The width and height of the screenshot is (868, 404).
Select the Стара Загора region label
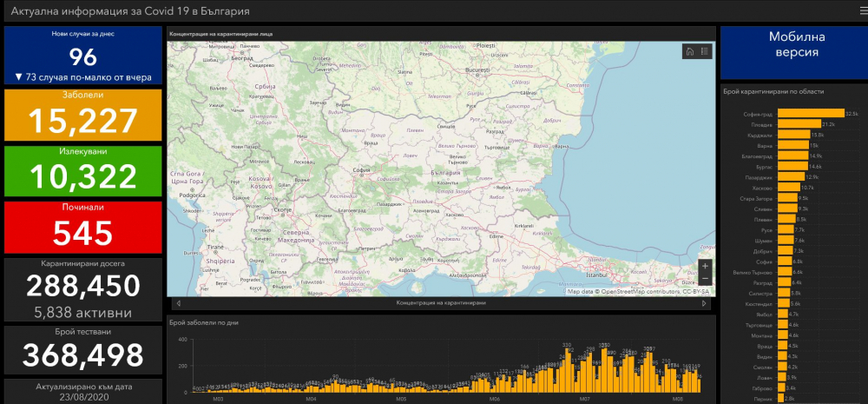(756, 198)
